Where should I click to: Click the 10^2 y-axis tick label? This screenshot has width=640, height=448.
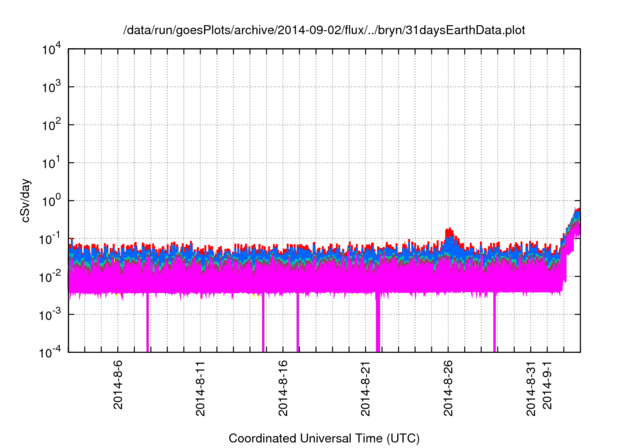pyautogui.click(x=51, y=125)
